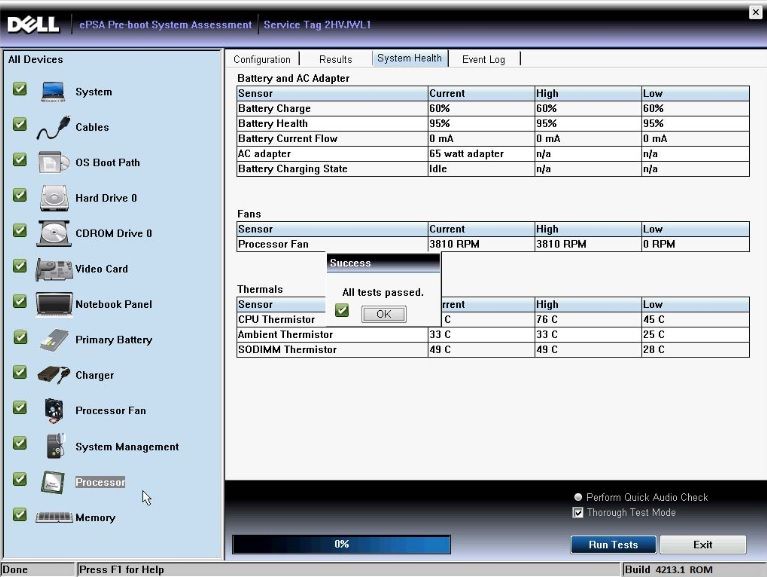Enable Perform Quick Audio Check option
Image resolution: width=767 pixels, height=577 pixels.
[x=578, y=497]
